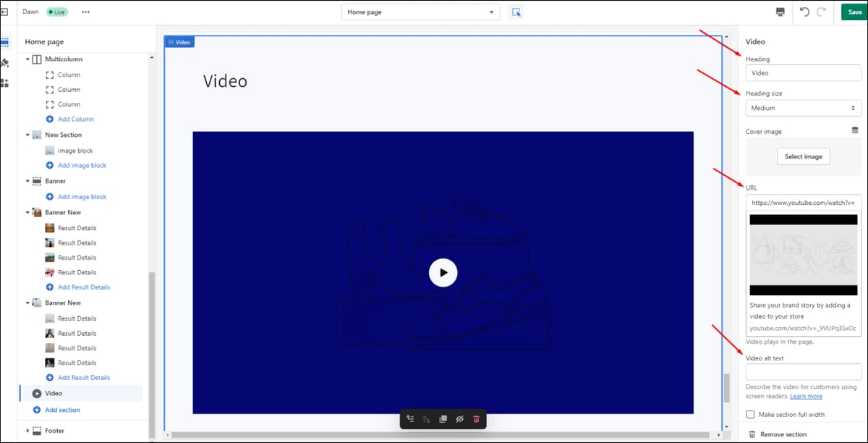The height and width of the screenshot is (443, 868).
Task: Click the YouTube video preview thumbnail
Action: pyautogui.click(x=803, y=254)
